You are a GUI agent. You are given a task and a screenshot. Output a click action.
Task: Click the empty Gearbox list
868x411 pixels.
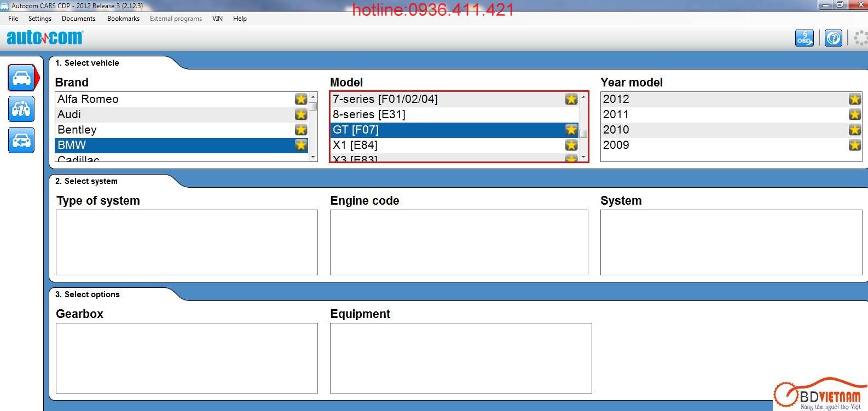(x=187, y=358)
